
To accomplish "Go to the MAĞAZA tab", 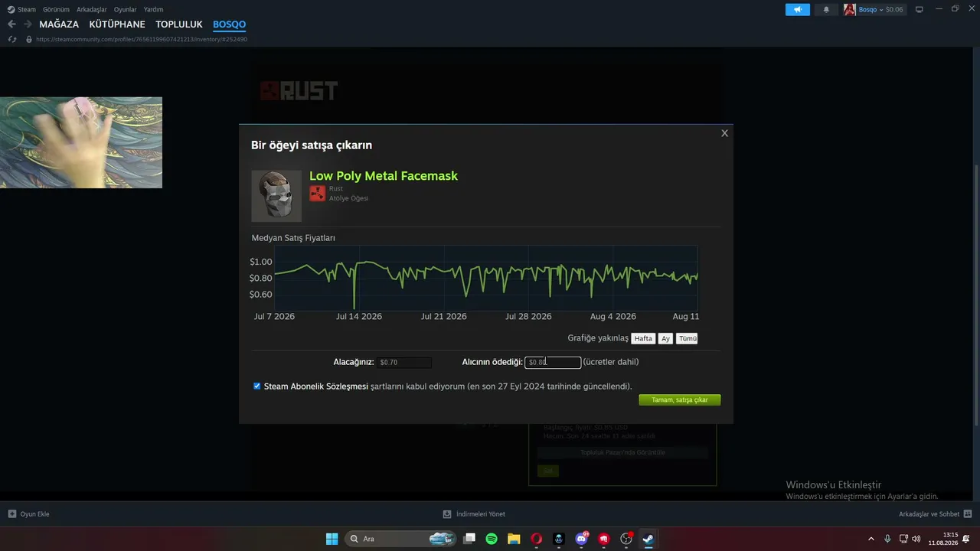I will point(59,24).
